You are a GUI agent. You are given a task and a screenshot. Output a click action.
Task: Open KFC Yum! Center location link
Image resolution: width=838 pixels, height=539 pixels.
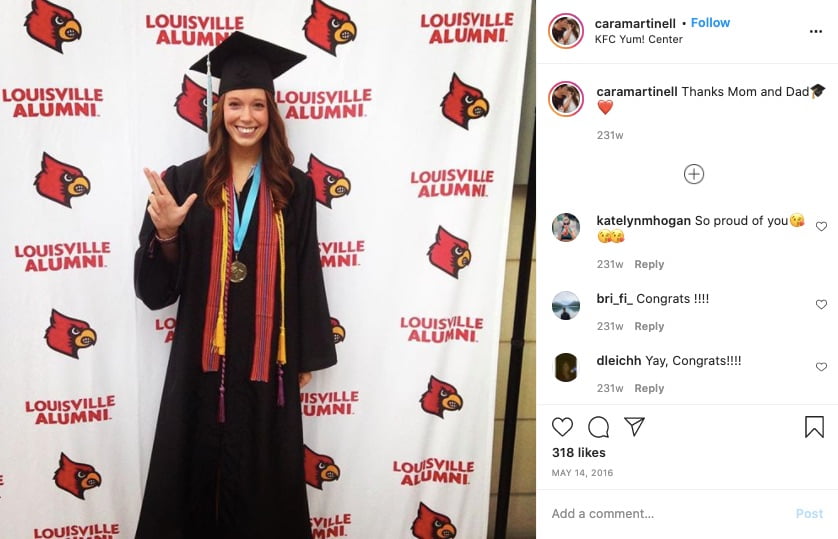click(x=639, y=39)
